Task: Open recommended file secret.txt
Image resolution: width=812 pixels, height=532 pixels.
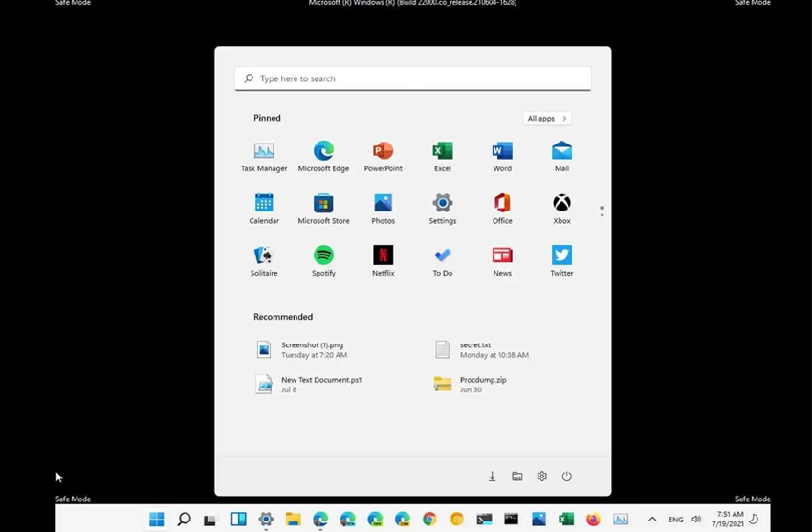Action: pos(474,349)
